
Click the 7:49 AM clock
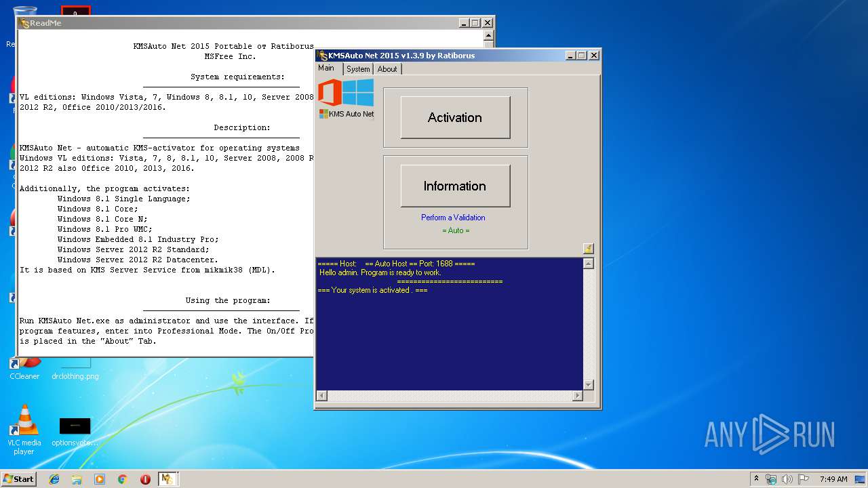click(833, 479)
